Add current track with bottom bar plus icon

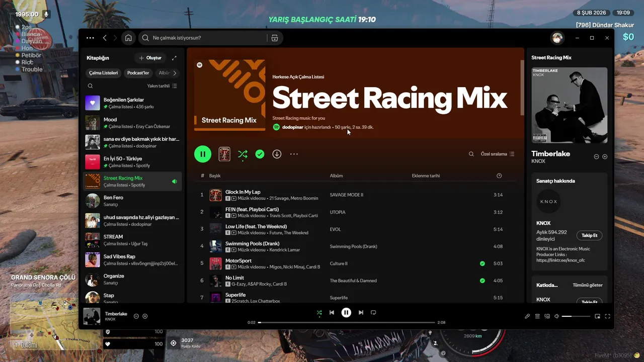pyautogui.click(x=145, y=316)
